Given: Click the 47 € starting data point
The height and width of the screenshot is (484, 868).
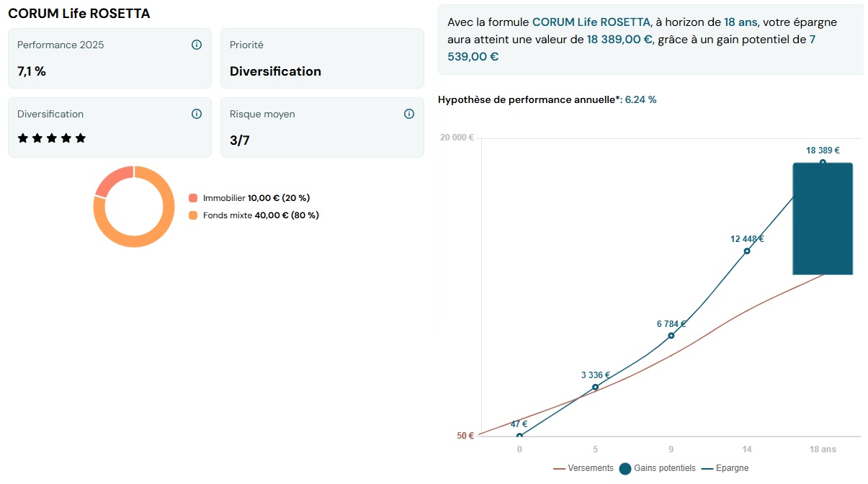Looking at the screenshot, I should pyautogui.click(x=519, y=436).
